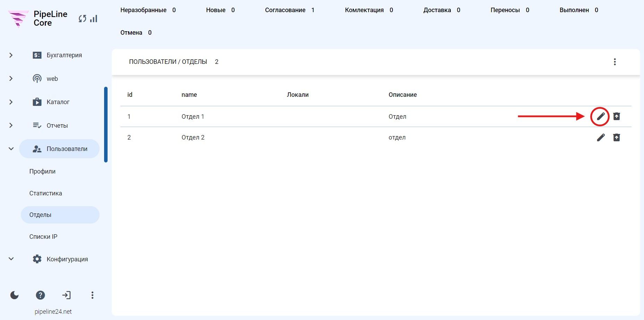Expand the Каталог section chevron
This screenshot has height=320, width=644.
coord(11,102)
